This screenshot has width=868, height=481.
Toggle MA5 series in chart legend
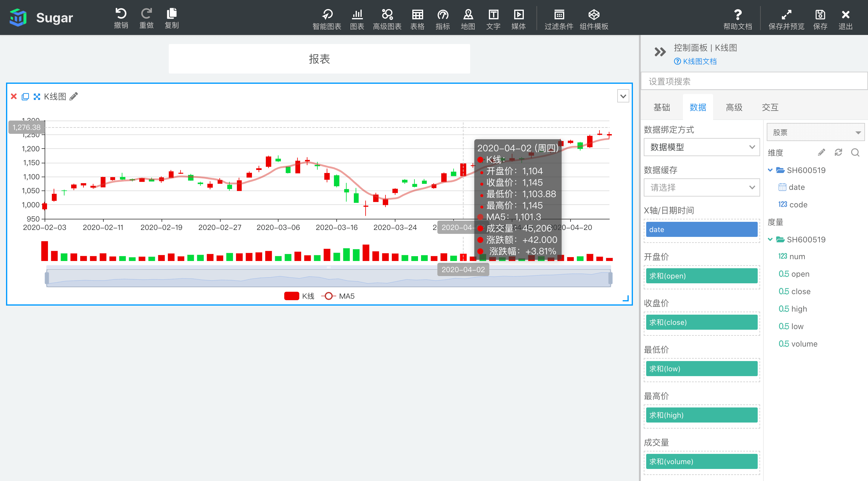(x=338, y=296)
